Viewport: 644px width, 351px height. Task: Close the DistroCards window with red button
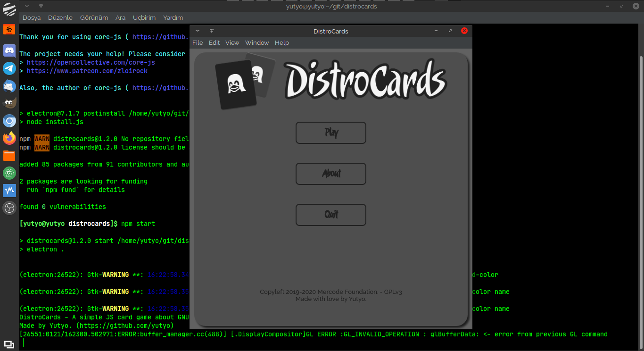(464, 31)
